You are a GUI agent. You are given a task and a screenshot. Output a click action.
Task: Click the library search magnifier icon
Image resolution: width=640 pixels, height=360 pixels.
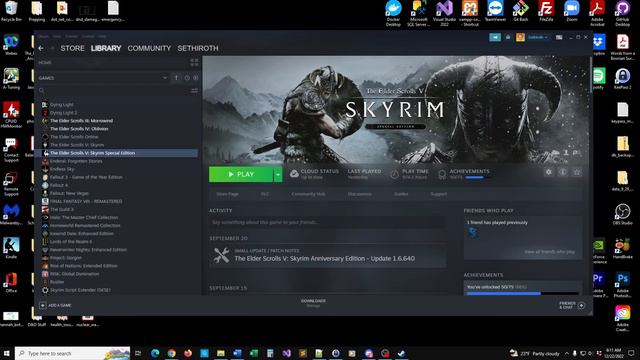42,91
